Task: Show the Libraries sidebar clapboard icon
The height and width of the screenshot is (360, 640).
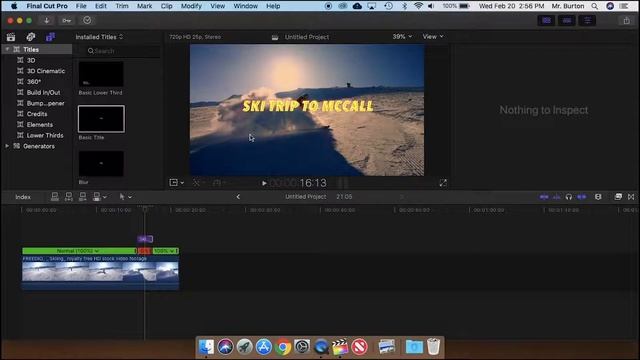Action: [11, 37]
